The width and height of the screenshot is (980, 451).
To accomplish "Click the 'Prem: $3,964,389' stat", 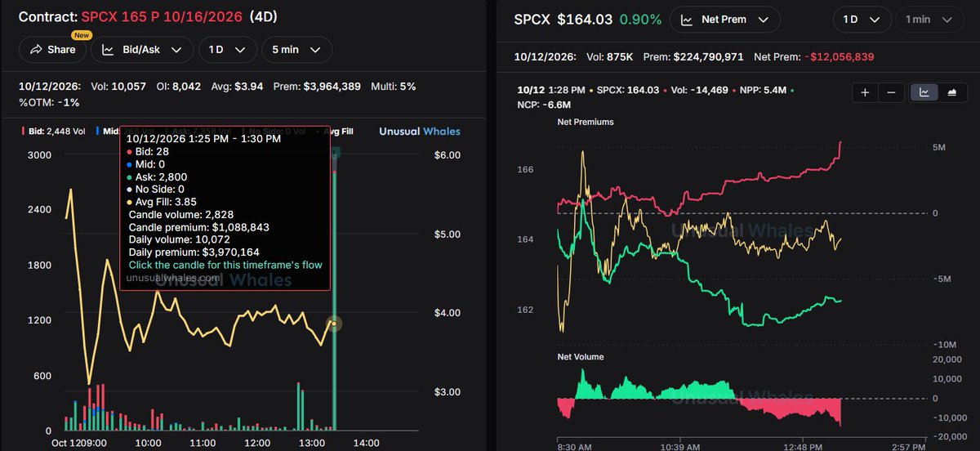I will [x=315, y=86].
